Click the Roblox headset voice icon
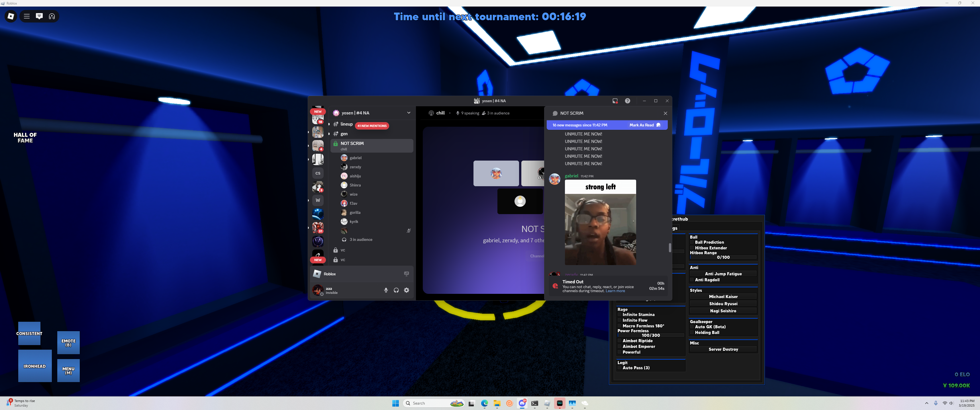 (x=52, y=16)
